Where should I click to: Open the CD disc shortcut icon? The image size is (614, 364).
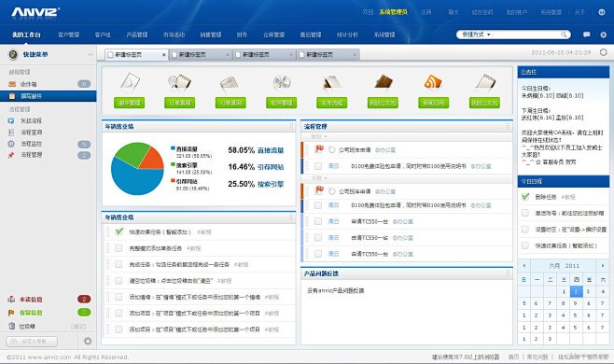click(x=282, y=82)
